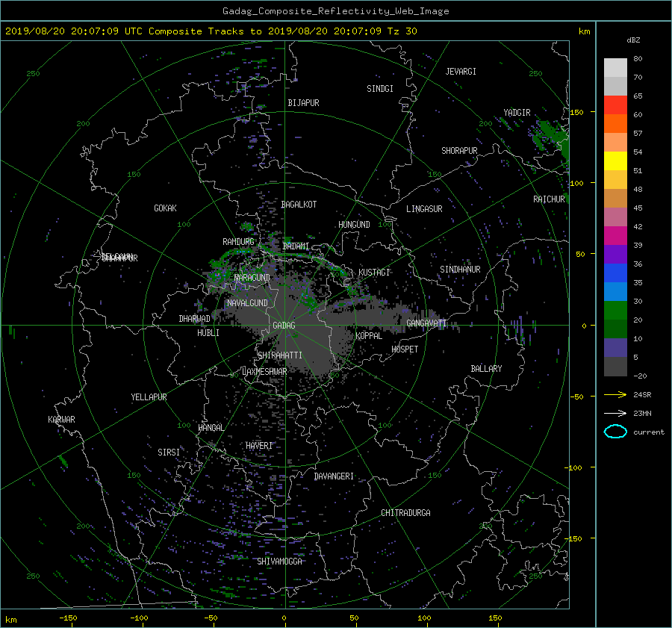This screenshot has width=672, height=628.
Task: Click the BAGALKOT city label
Action: [x=299, y=205]
